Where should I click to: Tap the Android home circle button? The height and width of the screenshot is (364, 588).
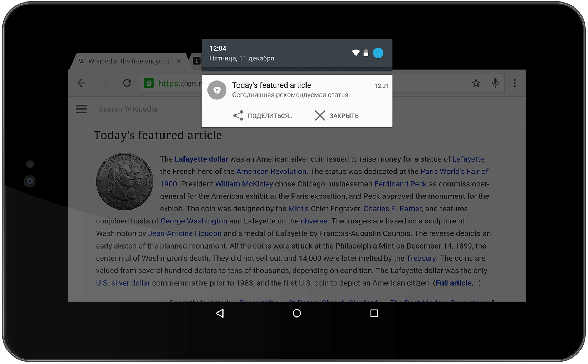pos(297,313)
